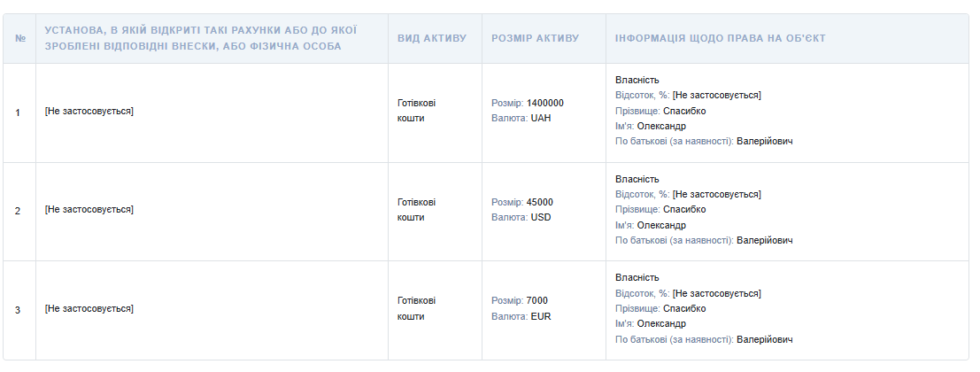Click the "Вид активу" column header

431,39
